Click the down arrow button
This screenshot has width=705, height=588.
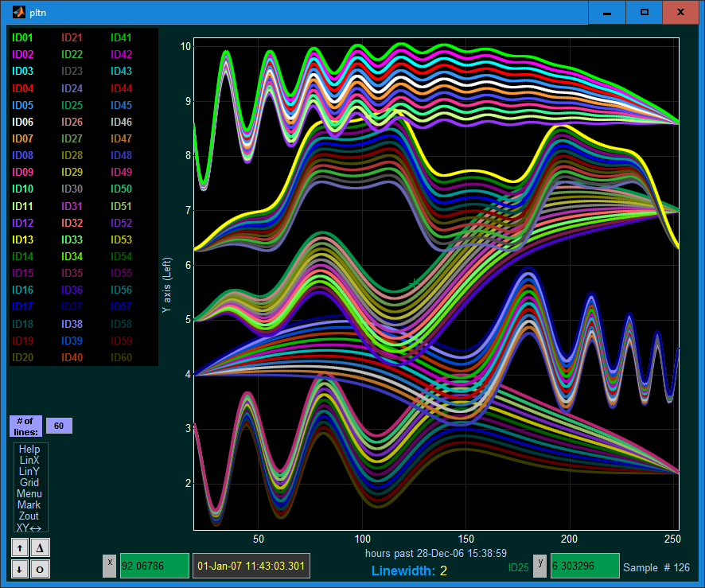pos(20,569)
